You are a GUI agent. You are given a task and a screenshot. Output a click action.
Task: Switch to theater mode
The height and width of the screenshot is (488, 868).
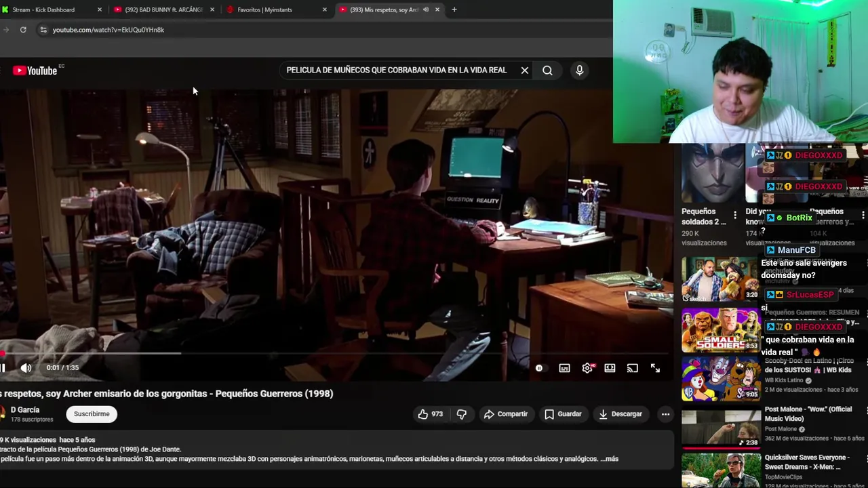(610, 368)
